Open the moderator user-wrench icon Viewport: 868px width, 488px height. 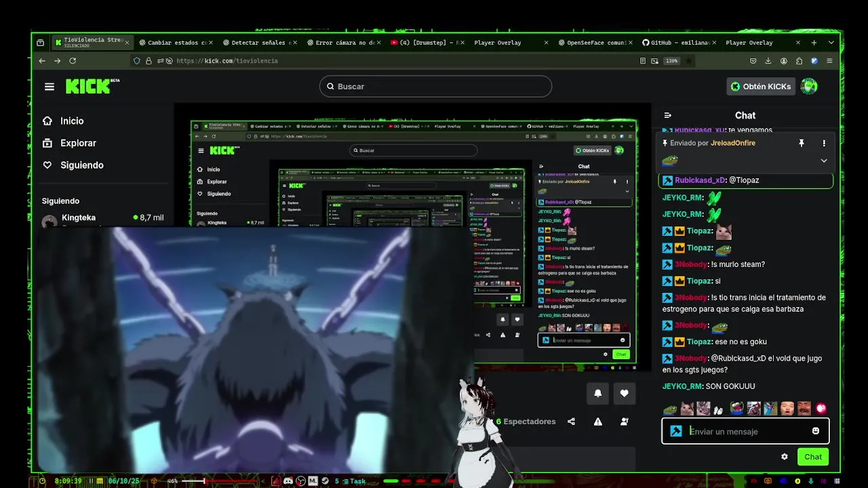coord(624,422)
